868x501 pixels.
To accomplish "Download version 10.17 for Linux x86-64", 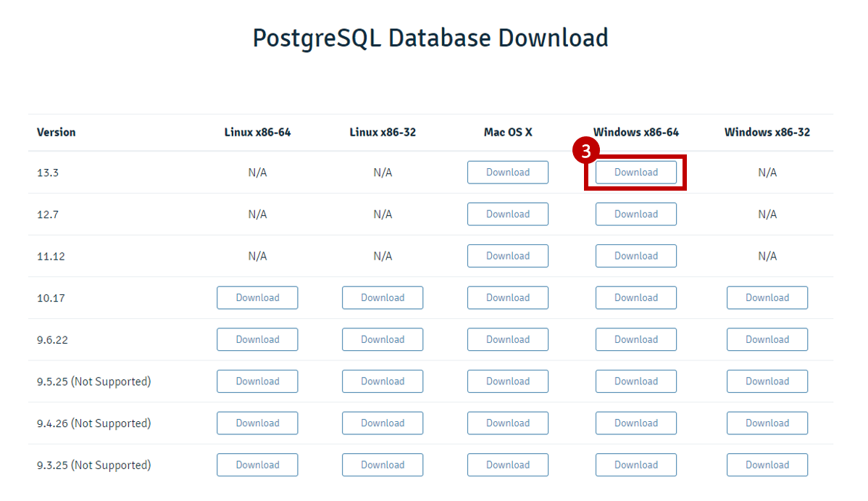I will click(x=257, y=297).
